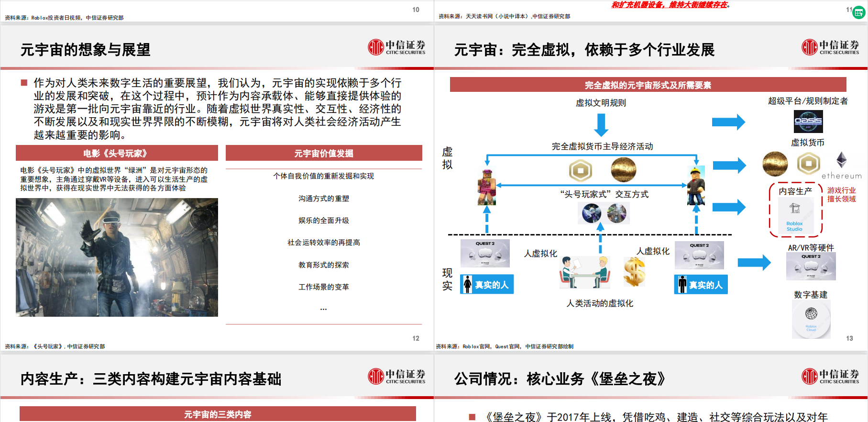Click the text 虚拟文明规则

pos(601,102)
